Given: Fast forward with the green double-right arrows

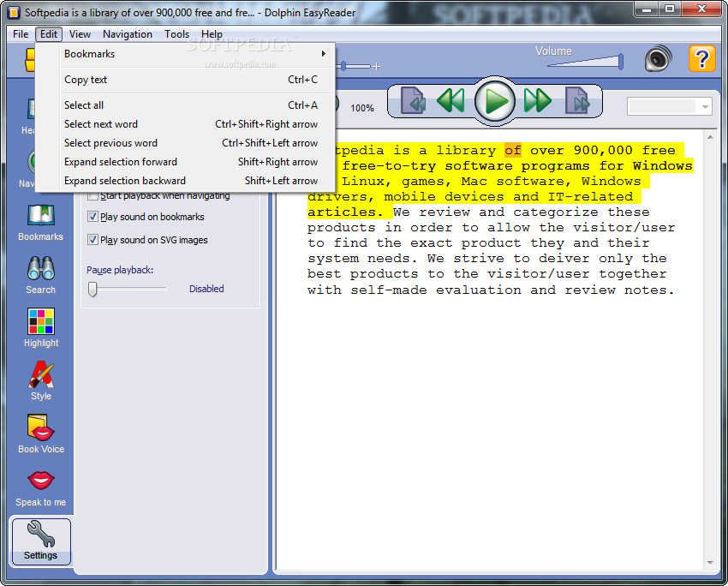Looking at the screenshot, I should (537, 100).
